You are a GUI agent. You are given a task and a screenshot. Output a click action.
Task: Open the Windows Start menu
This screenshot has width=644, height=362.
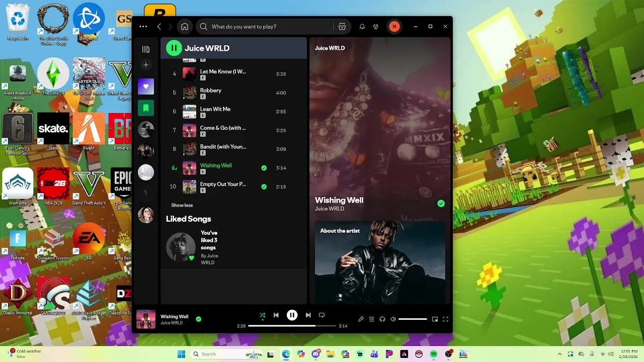point(181,354)
